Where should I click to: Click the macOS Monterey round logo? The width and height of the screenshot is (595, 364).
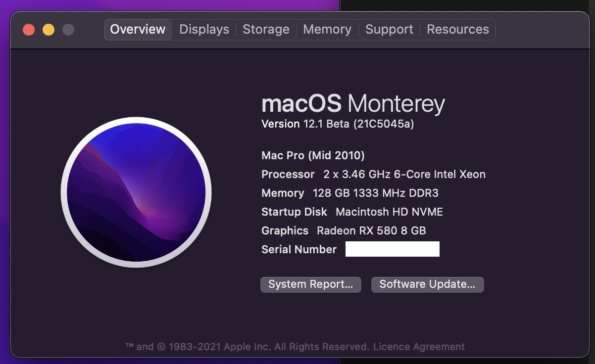[136, 192]
